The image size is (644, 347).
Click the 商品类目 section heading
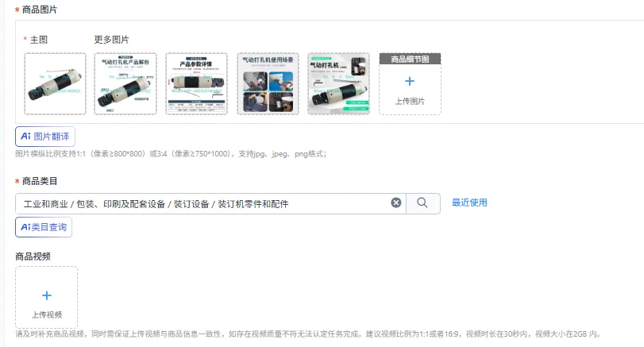click(40, 181)
